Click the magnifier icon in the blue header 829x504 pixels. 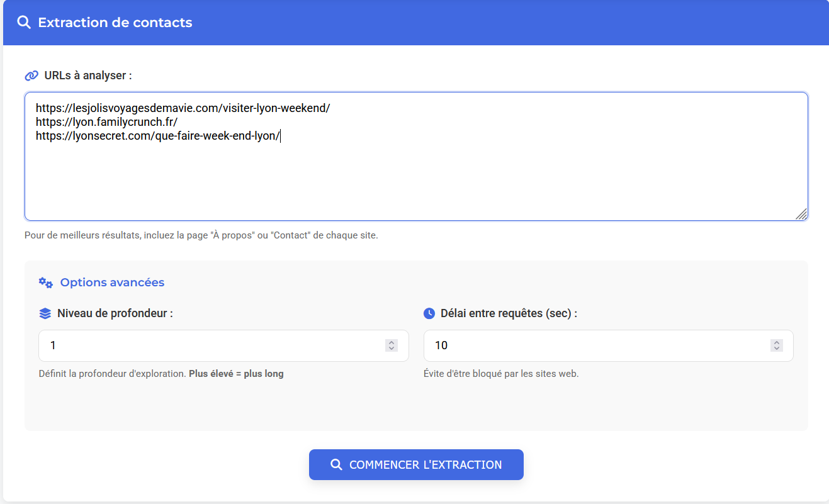pos(24,22)
